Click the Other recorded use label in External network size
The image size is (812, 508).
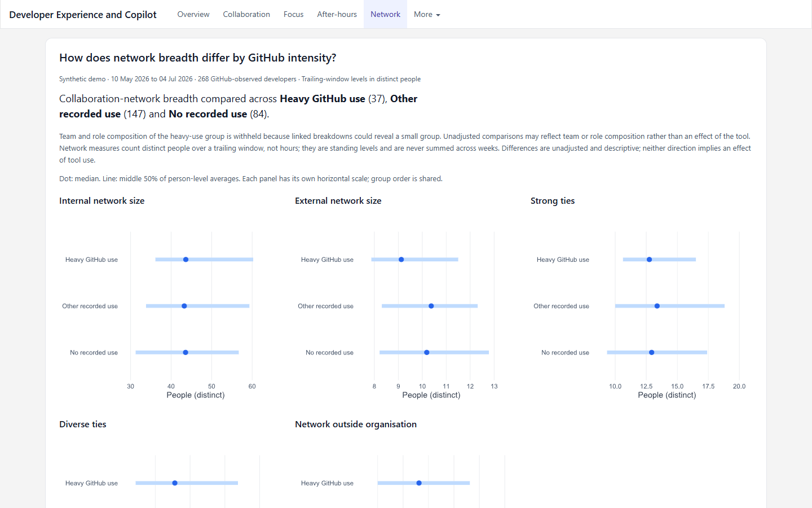tap(325, 306)
